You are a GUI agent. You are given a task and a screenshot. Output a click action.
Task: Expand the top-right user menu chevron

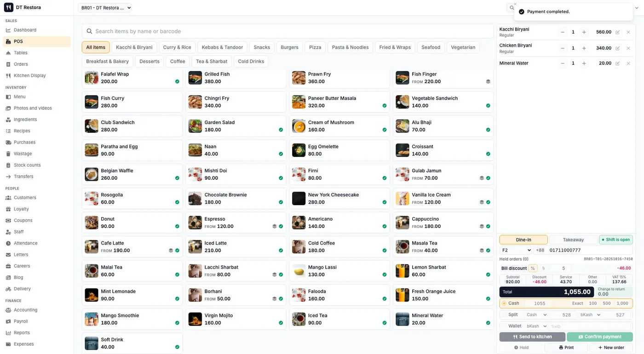point(637,8)
